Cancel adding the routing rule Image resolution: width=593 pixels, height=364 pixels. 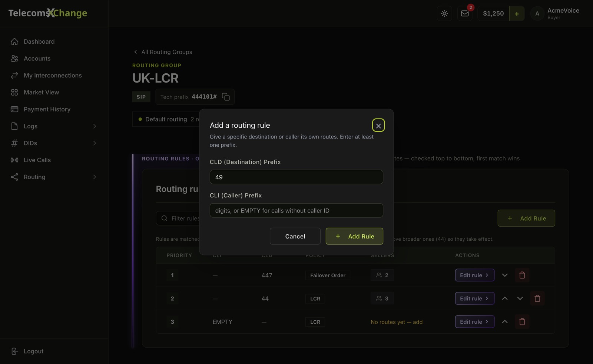(295, 236)
